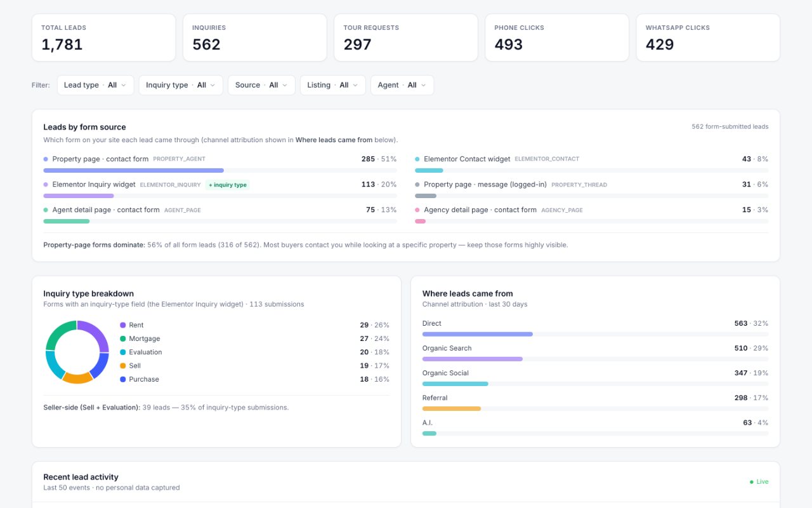The width and height of the screenshot is (812, 508).
Task: Click the Mortgage legend color dot
Action: click(122, 338)
